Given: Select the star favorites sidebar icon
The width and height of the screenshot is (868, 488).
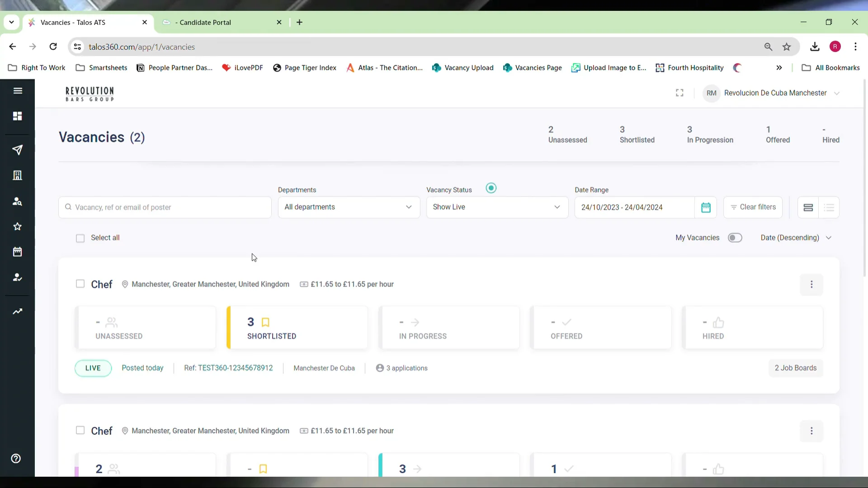Looking at the screenshot, I should point(16,226).
